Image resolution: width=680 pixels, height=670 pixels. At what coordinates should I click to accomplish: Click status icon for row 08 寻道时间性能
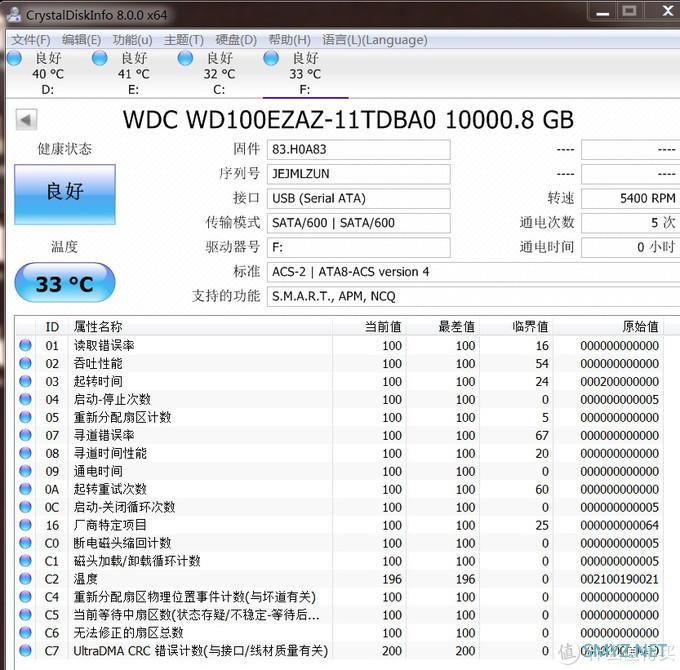point(26,453)
